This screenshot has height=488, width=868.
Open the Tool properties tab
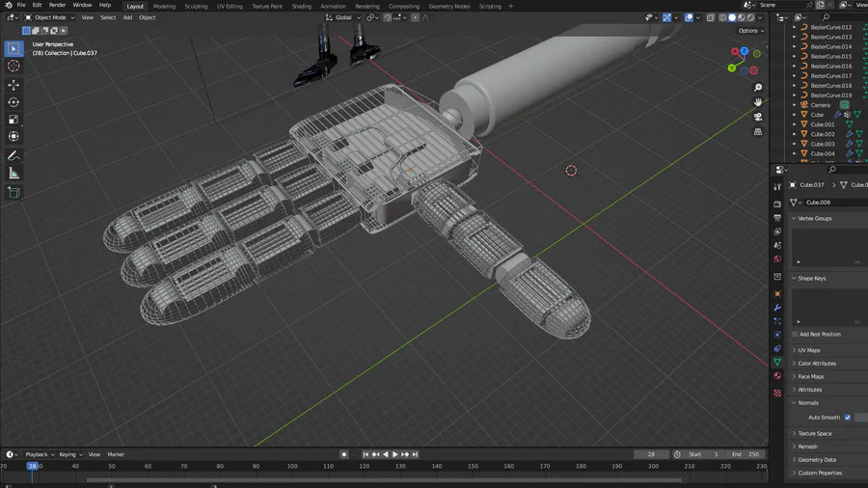(777, 187)
